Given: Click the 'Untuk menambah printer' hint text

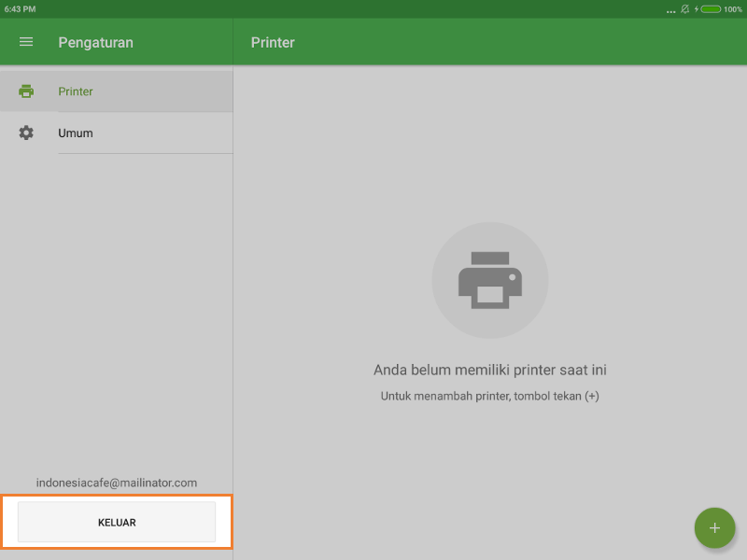Looking at the screenshot, I should (490, 396).
